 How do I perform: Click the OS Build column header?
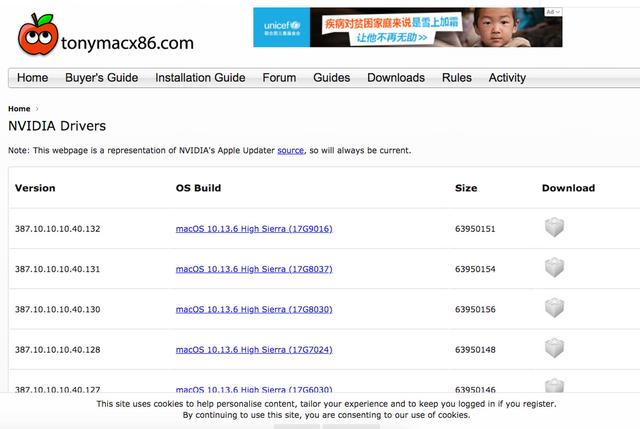(198, 188)
